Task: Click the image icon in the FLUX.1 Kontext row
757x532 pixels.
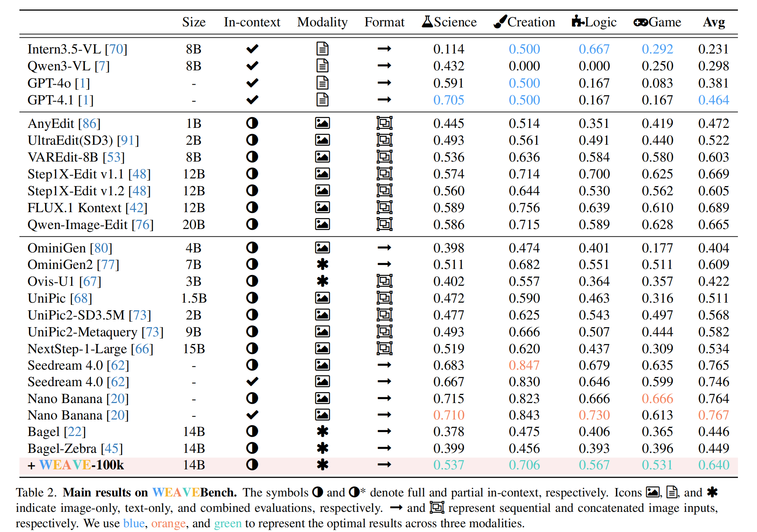Action: coord(322,207)
